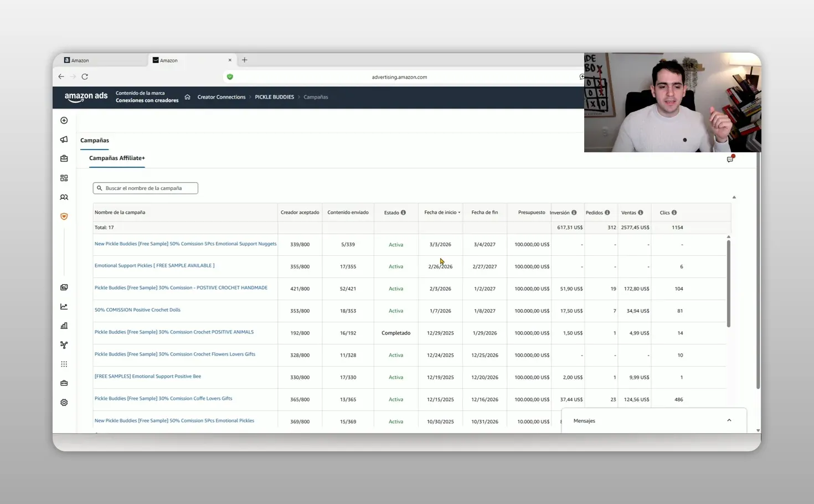The width and height of the screenshot is (814, 504).
Task: Open Emotional Support Positive Bee campaign
Action: tap(148, 377)
